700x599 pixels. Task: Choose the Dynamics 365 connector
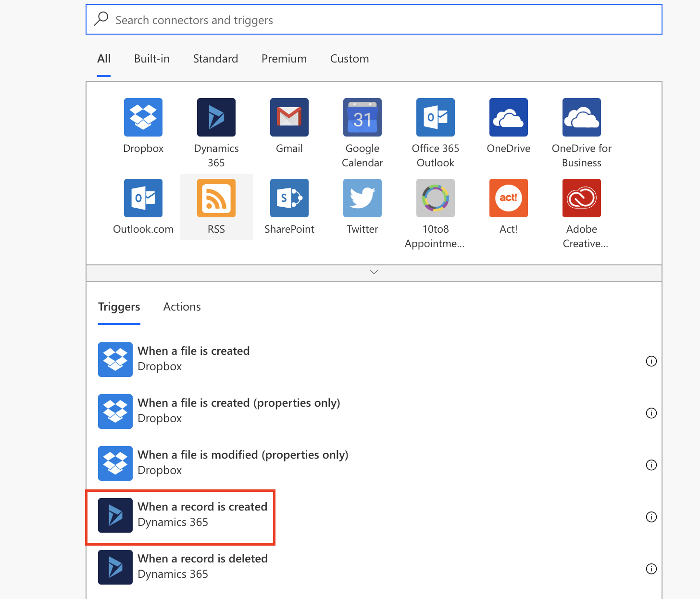point(216,117)
